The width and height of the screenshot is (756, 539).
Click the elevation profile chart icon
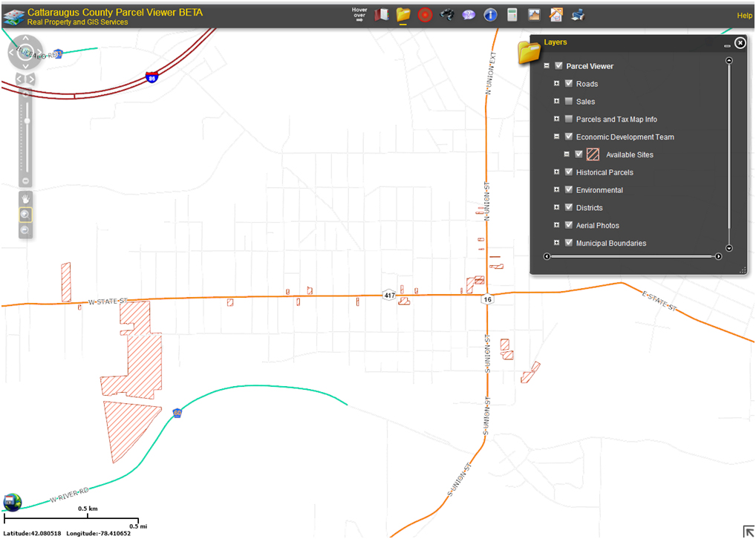534,15
